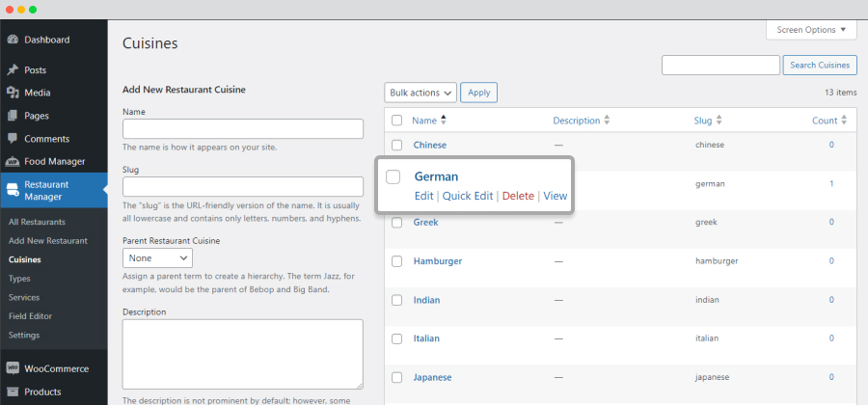Open the WooCommerce icon
This screenshot has width=868, height=405.
tap(13, 368)
